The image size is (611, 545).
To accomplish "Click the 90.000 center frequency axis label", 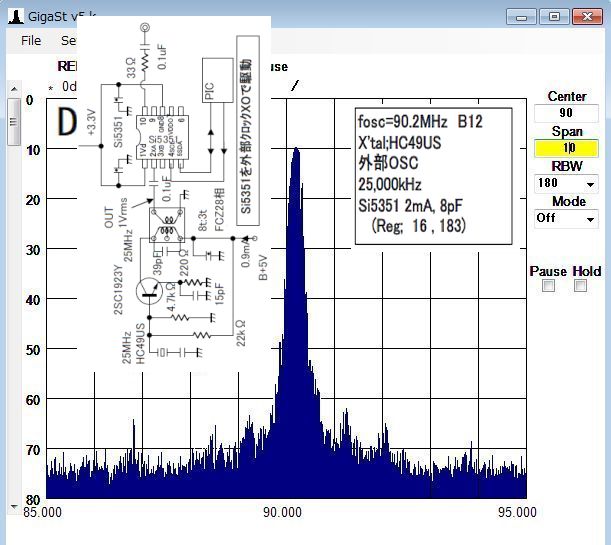I will tap(282, 512).
